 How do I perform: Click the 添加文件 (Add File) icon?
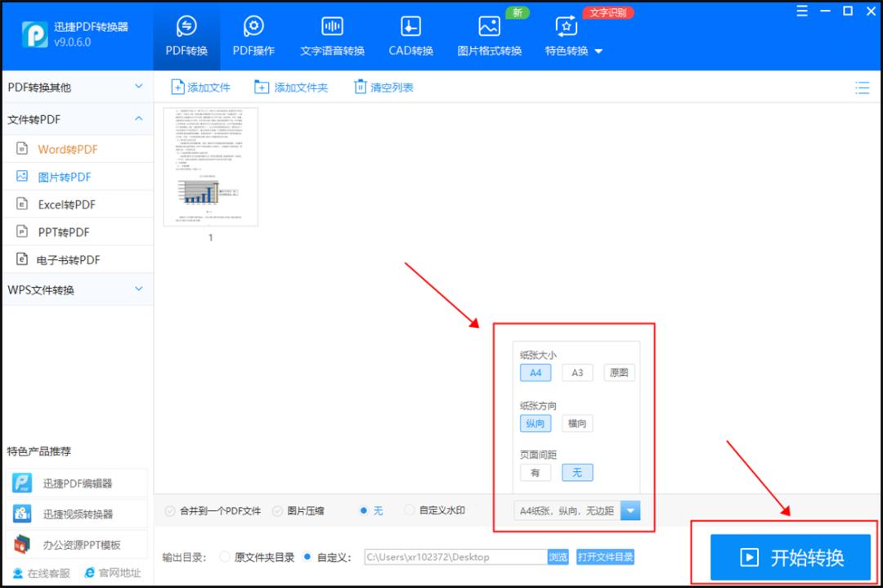pyautogui.click(x=179, y=86)
